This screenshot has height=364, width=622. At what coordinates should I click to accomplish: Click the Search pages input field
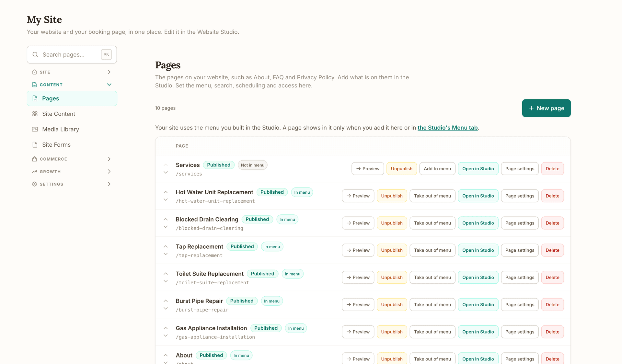72,54
